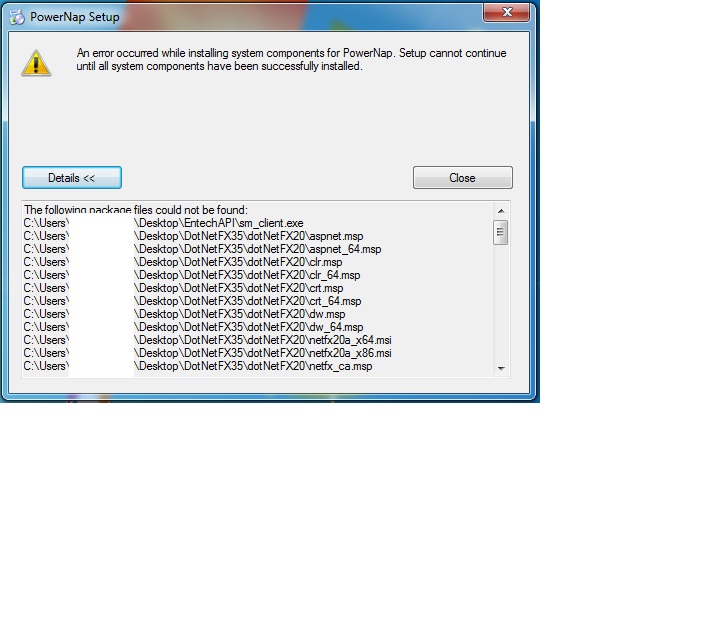Click the PowerNap Setup title bar icon
This screenshot has height=628, width=721.
tap(17, 17)
